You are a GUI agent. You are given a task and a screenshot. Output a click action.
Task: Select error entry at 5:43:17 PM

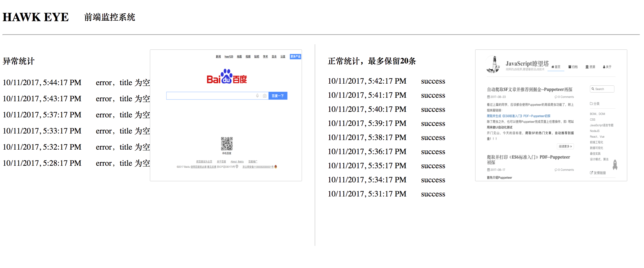pos(76,99)
